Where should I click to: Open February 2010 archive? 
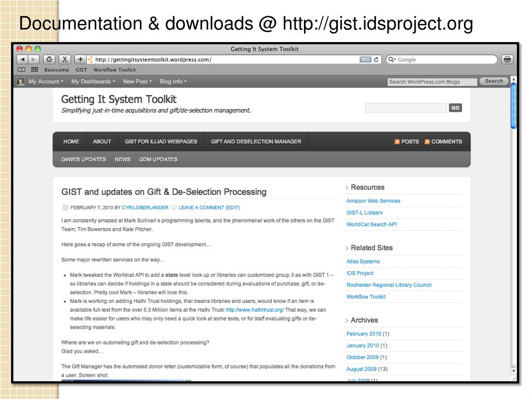364,334
